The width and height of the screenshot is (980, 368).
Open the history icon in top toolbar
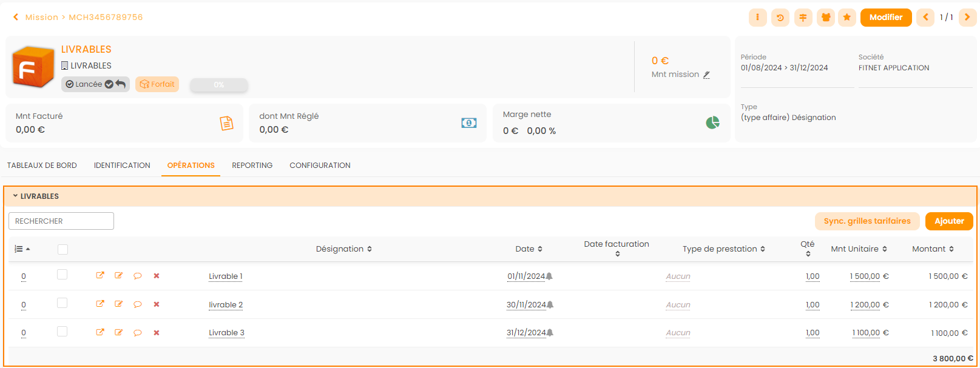pyautogui.click(x=780, y=18)
